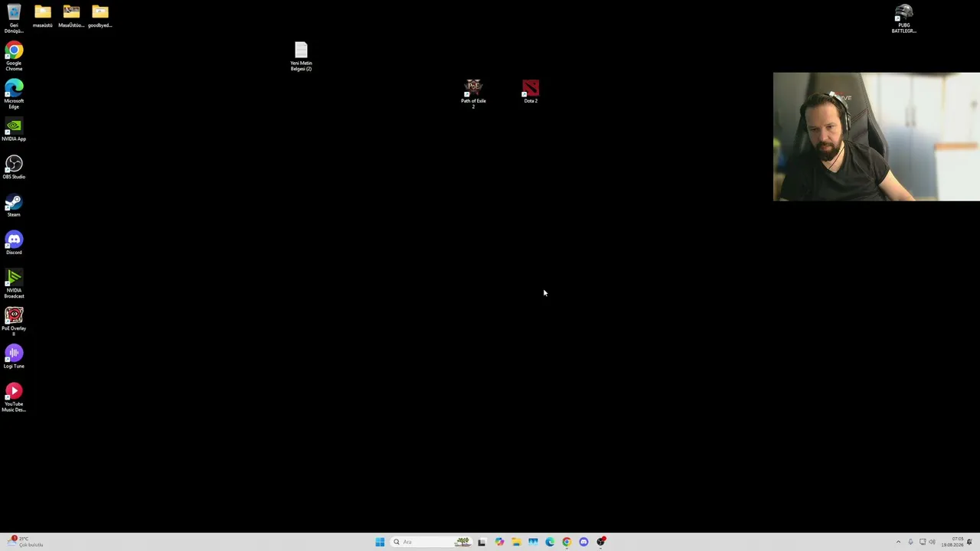The image size is (980, 551).
Task: Select the goodbyed... folder icon
Action: [100, 16]
